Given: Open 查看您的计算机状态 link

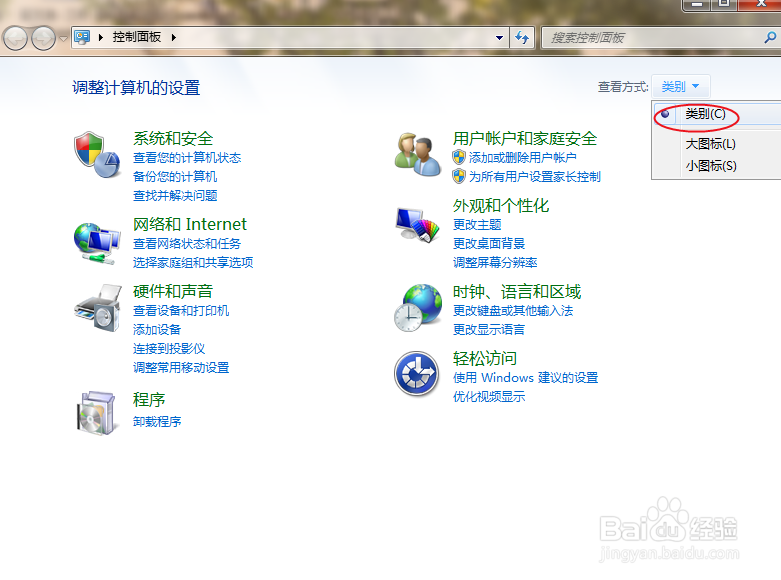Looking at the screenshot, I should click(187, 158).
